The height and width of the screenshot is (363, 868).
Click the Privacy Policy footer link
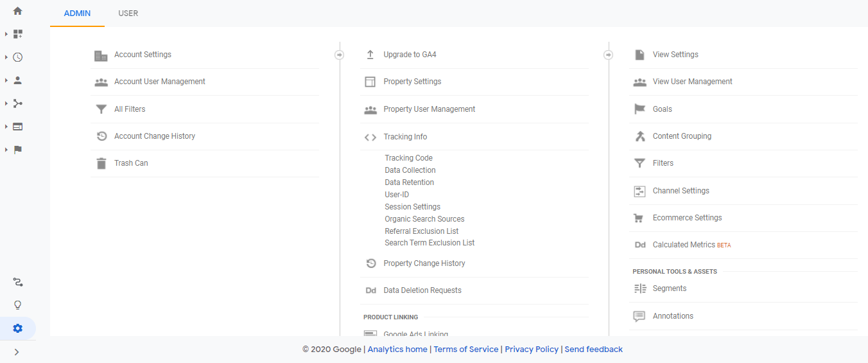(x=531, y=350)
